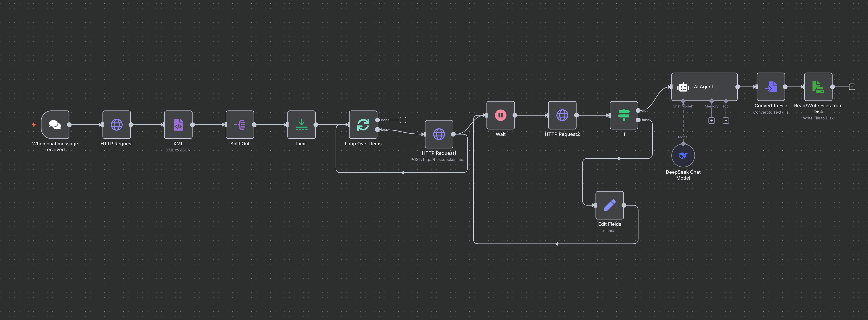Select the HTTP Request2 node

[x=562, y=115]
